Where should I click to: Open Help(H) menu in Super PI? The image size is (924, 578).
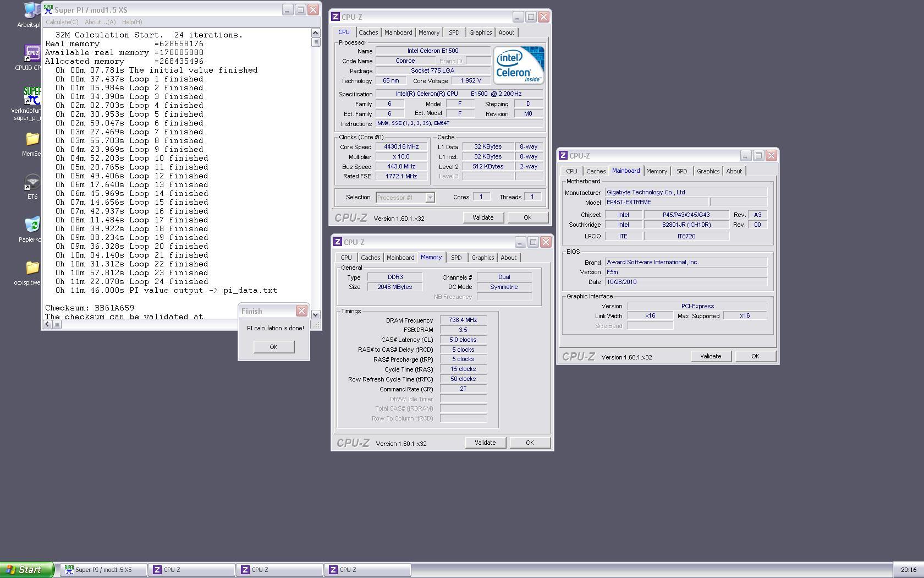coord(132,22)
